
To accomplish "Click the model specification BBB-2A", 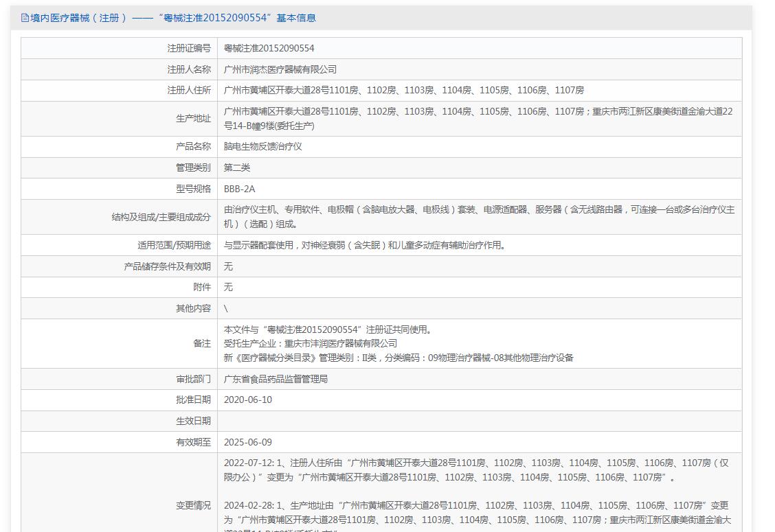I will tap(239, 189).
